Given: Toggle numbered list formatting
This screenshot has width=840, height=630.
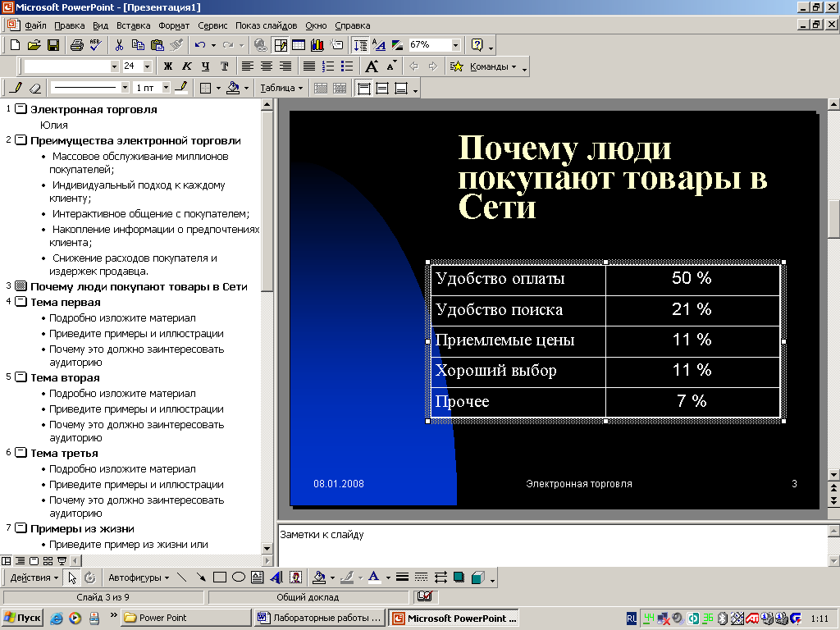Looking at the screenshot, I should click(x=328, y=66).
